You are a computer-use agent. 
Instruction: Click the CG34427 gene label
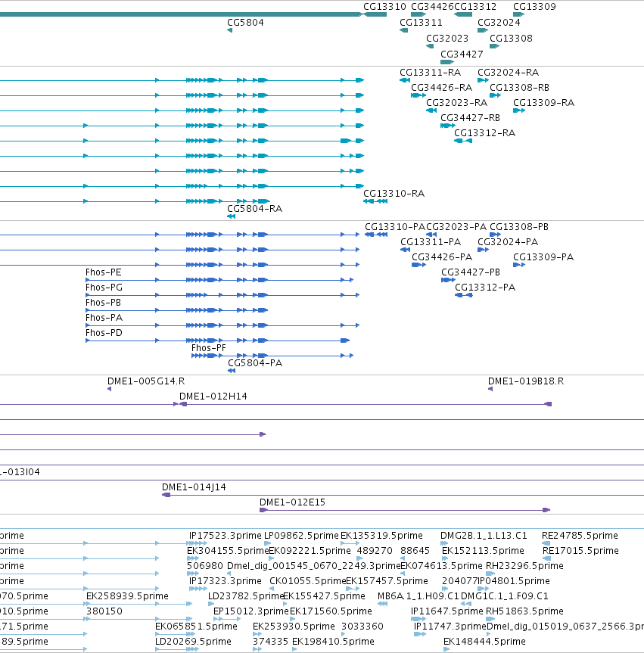462,54
